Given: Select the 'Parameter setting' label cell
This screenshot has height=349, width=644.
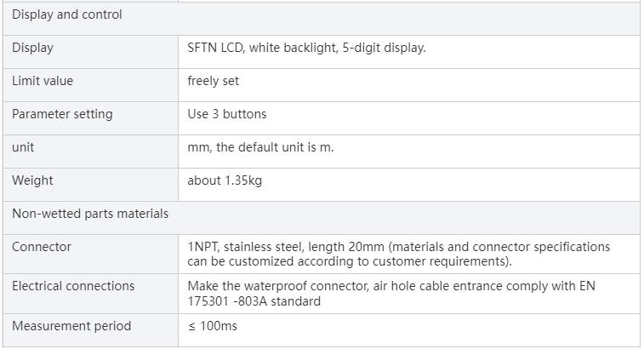Looking at the screenshot, I should coord(62,114).
